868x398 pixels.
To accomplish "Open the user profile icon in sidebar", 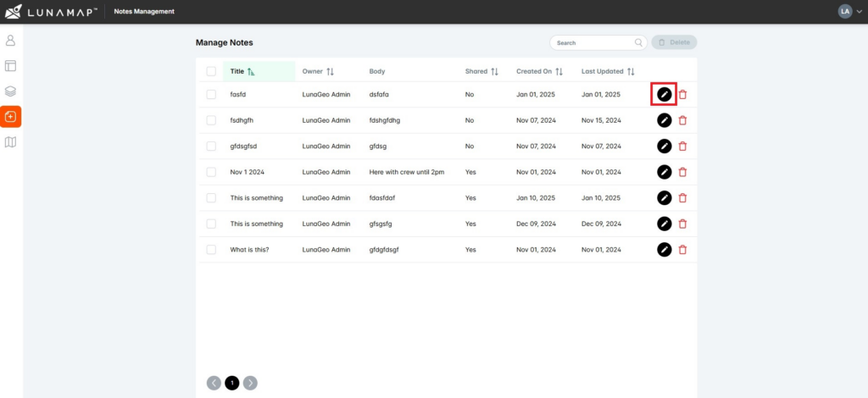I will pyautogui.click(x=10, y=41).
